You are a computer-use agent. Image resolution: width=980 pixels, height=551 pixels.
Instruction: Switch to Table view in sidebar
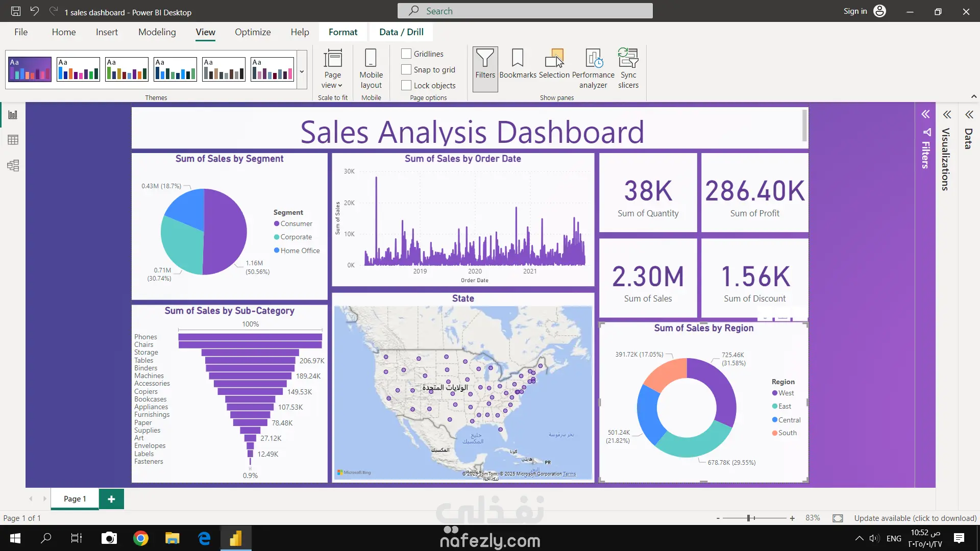tap(13, 140)
